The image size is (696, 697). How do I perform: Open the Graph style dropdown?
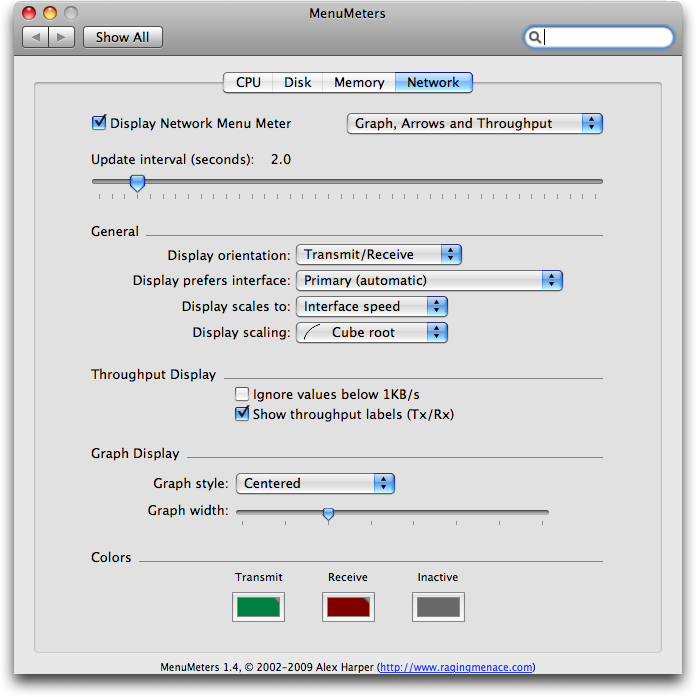point(315,484)
